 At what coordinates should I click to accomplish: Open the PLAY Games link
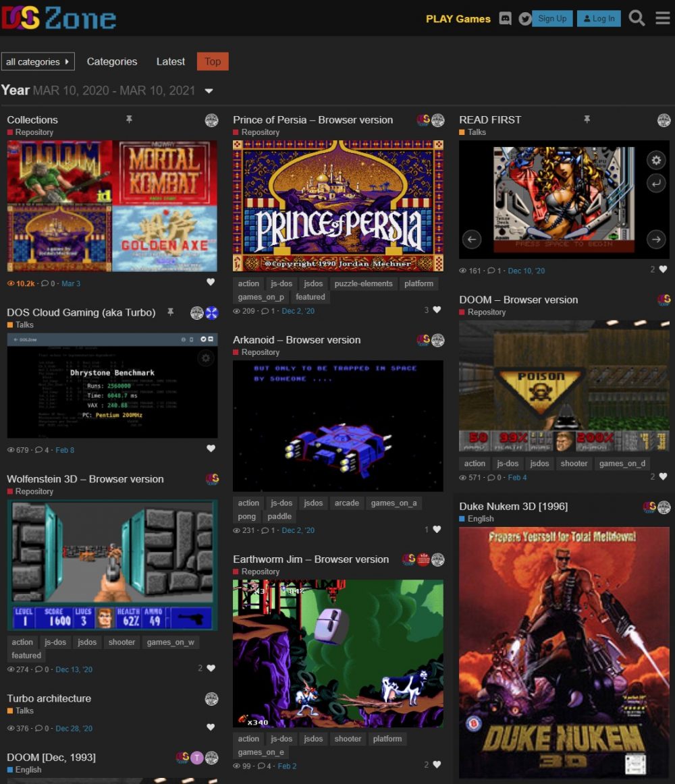(x=458, y=19)
